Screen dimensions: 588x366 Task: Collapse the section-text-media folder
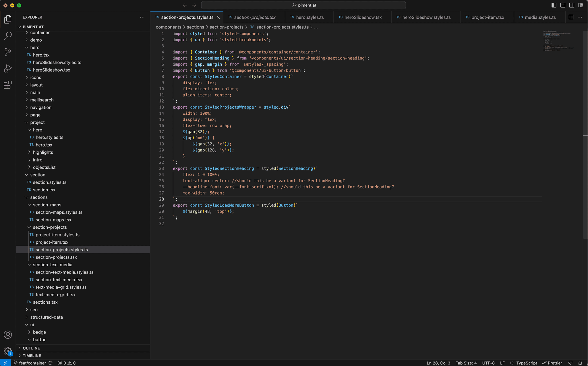click(x=52, y=265)
